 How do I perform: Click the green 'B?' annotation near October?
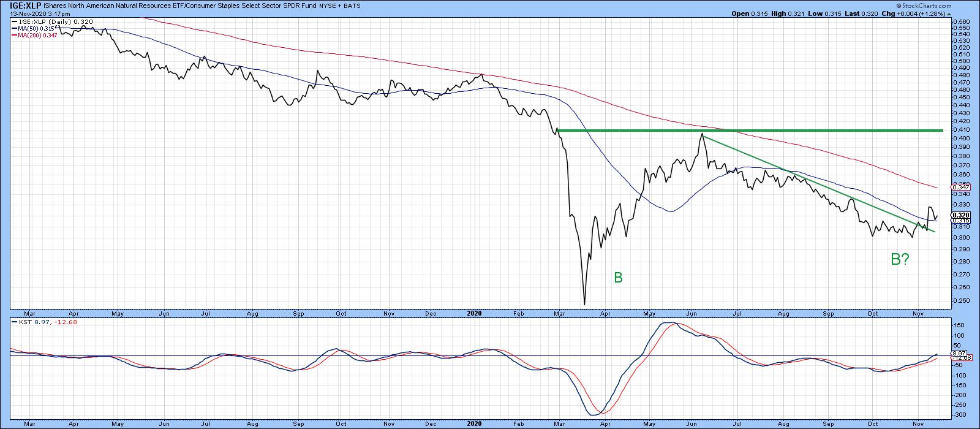point(900,260)
